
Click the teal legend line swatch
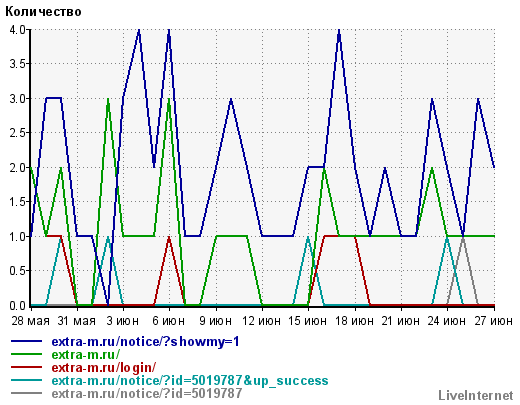coord(26,380)
